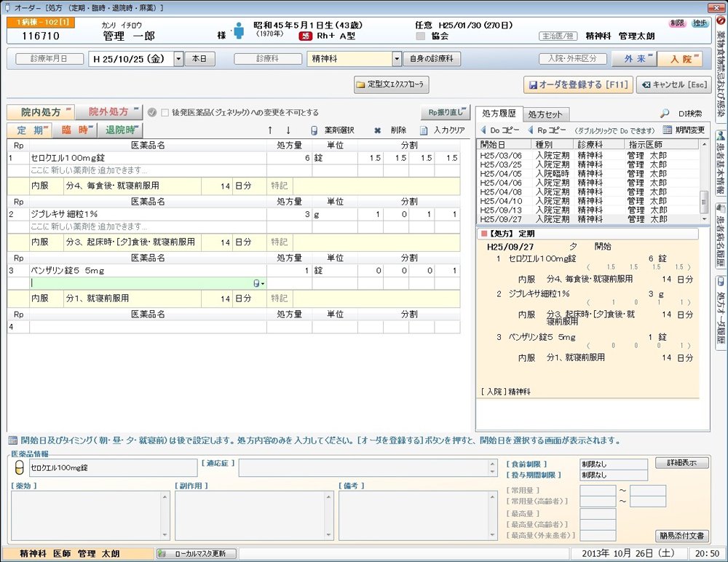This screenshot has width=728, height=562.
Task: Click the window title clipboard icon
Action: (x=7, y=7)
